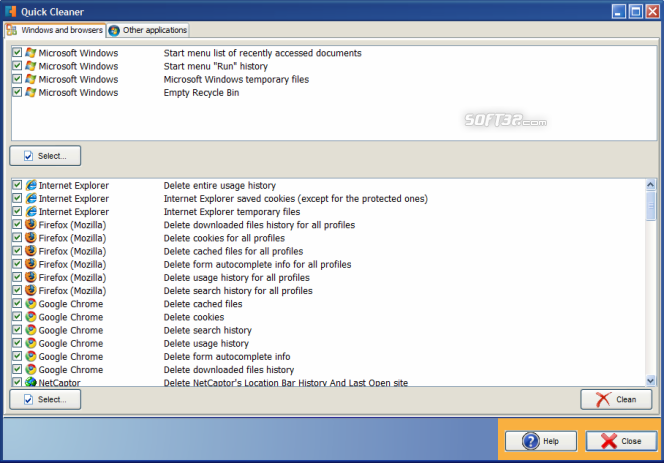Click Chrome icon in Delete downloaded files history row

[30, 369]
